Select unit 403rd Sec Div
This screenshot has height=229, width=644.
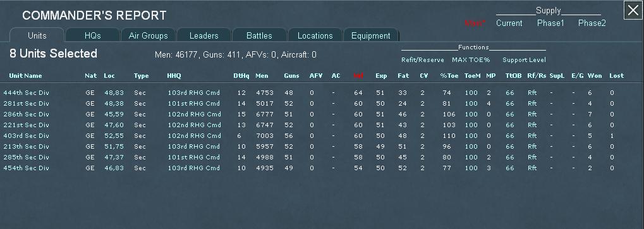[x=27, y=135]
